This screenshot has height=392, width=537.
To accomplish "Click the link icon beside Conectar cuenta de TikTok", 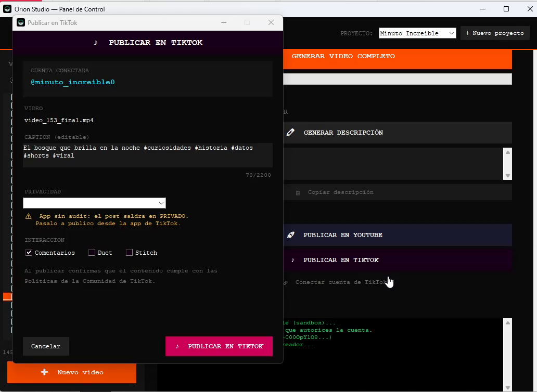I will (x=286, y=282).
